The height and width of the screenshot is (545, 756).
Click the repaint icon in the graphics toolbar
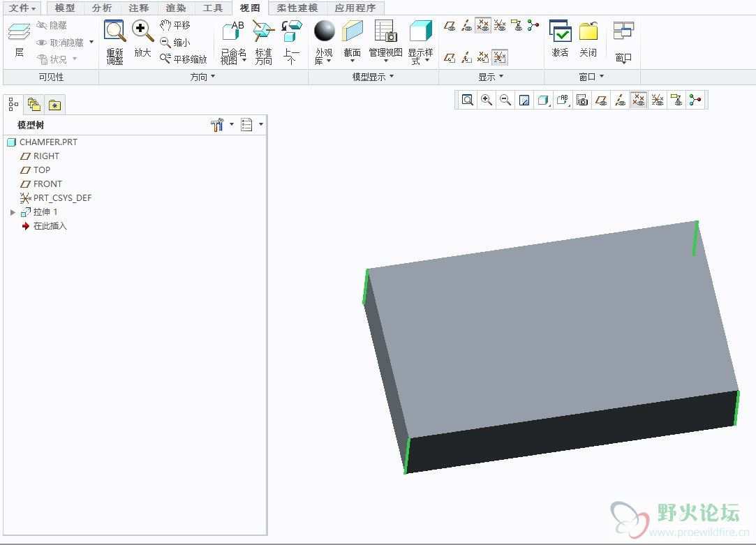[524, 100]
